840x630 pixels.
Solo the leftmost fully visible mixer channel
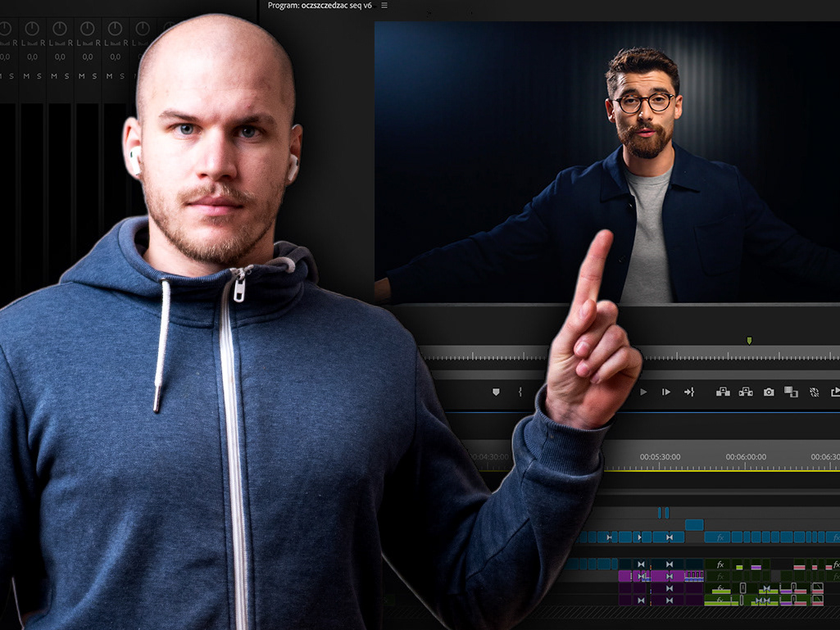[x=39, y=77]
